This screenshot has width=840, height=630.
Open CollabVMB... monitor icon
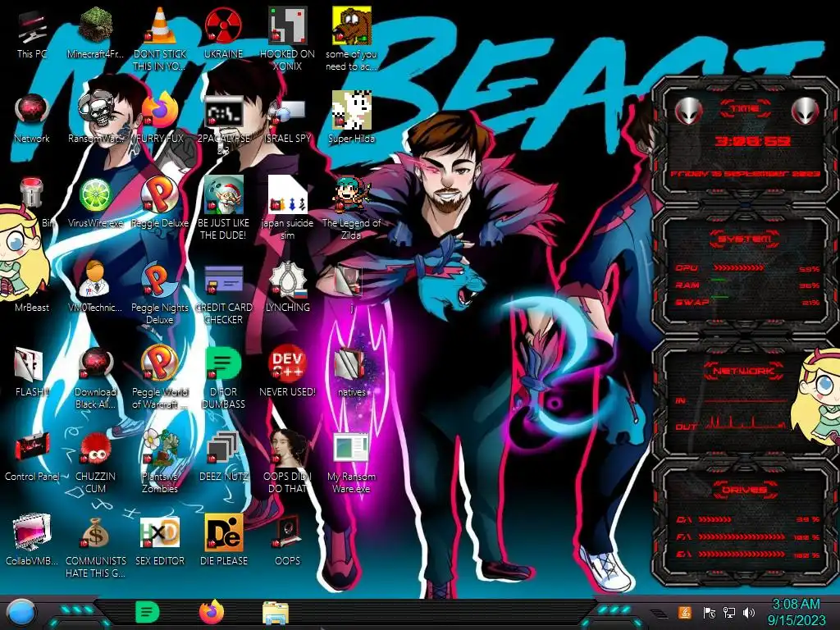[x=31, y=532]
